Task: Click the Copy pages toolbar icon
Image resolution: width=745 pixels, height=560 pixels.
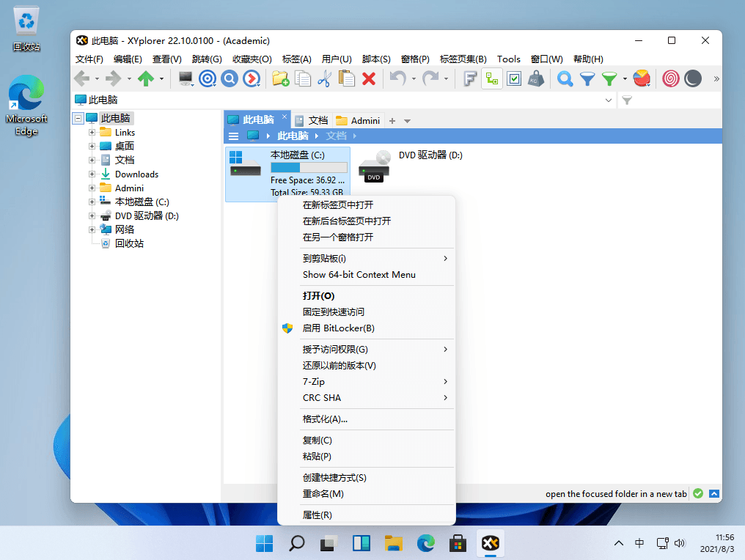Action: point(302,78)
